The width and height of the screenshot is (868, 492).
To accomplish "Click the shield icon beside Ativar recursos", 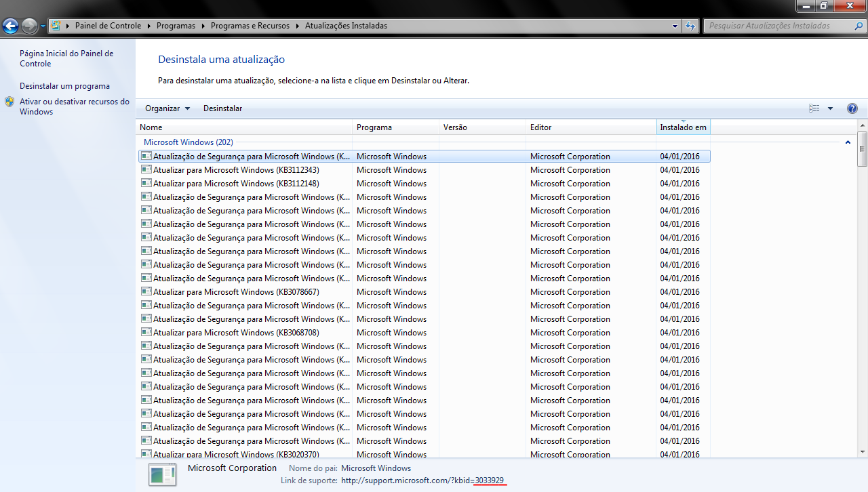I will click(9, 102).
